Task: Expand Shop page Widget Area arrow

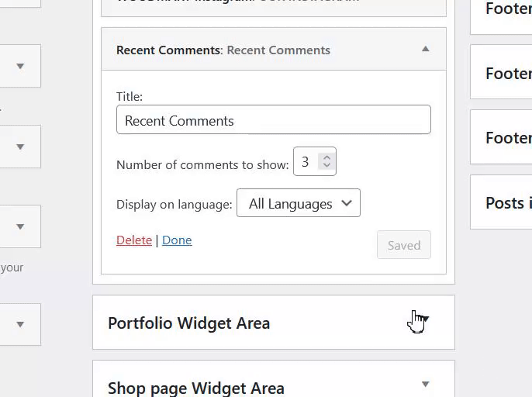Action: (425, 385)
